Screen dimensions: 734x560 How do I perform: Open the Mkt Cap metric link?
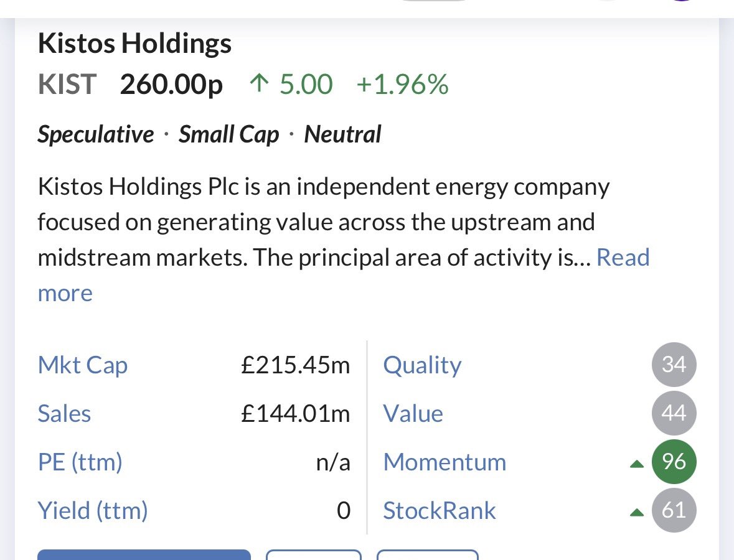83,365
